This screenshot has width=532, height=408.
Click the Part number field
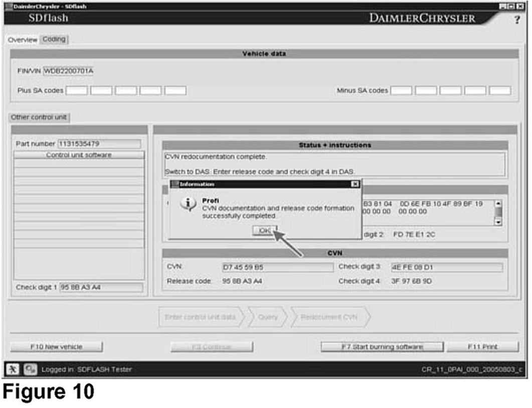[100, 144]
